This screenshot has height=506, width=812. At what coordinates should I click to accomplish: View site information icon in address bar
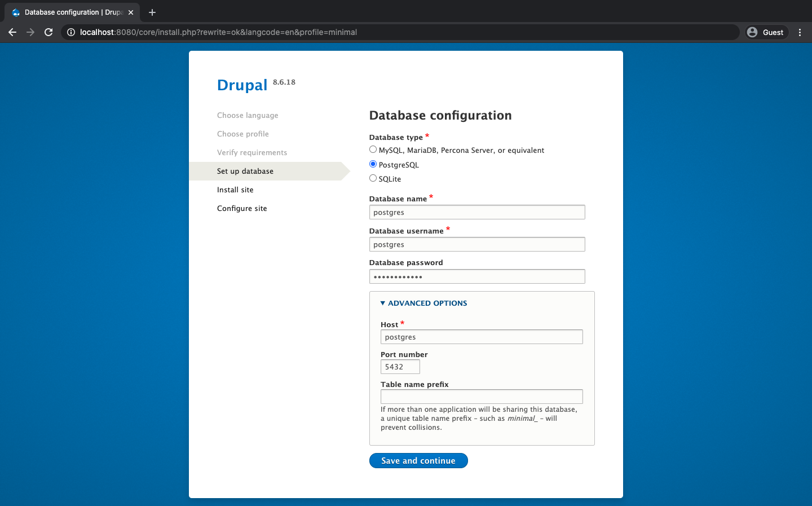(x=71, y=32)
